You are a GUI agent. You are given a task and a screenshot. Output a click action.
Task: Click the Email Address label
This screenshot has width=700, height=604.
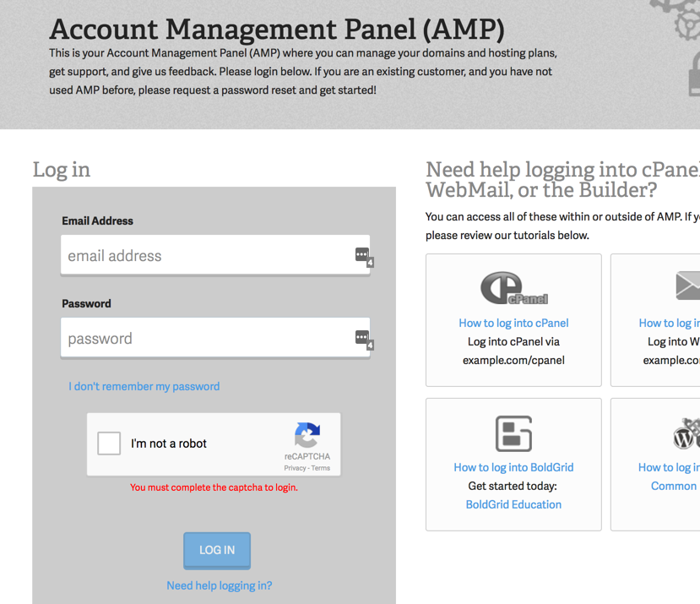(x=97, y=220)
